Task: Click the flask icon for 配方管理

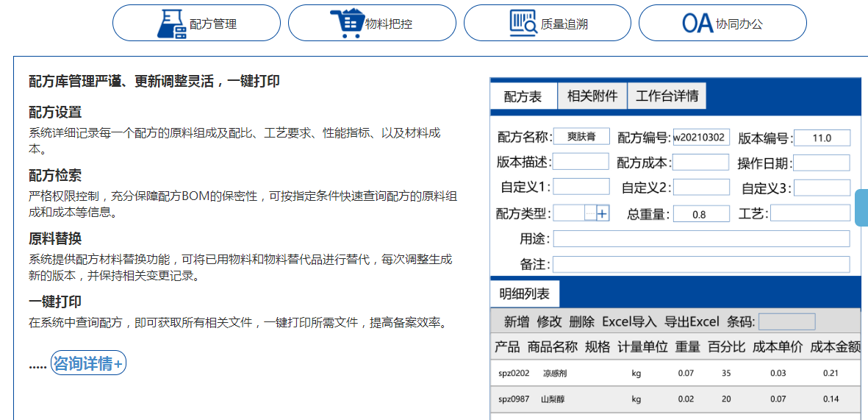Action: 173,24
